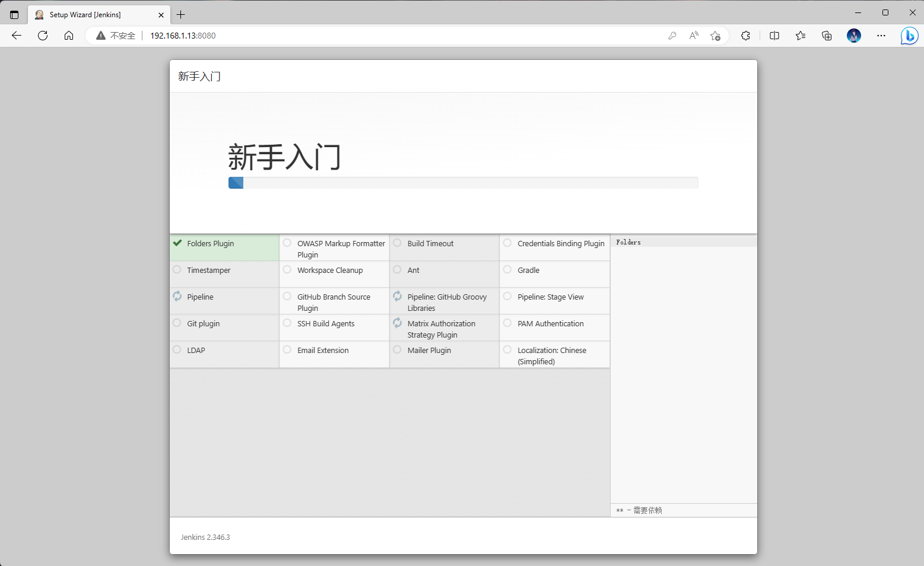
Task: Click the Folders log entry in right panel
Action: (628, 242)
